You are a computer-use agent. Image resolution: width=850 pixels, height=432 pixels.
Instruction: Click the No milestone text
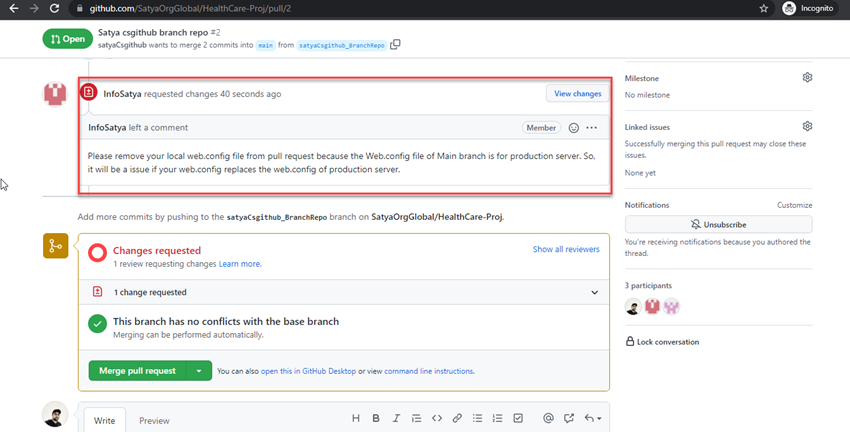(647, 95)
